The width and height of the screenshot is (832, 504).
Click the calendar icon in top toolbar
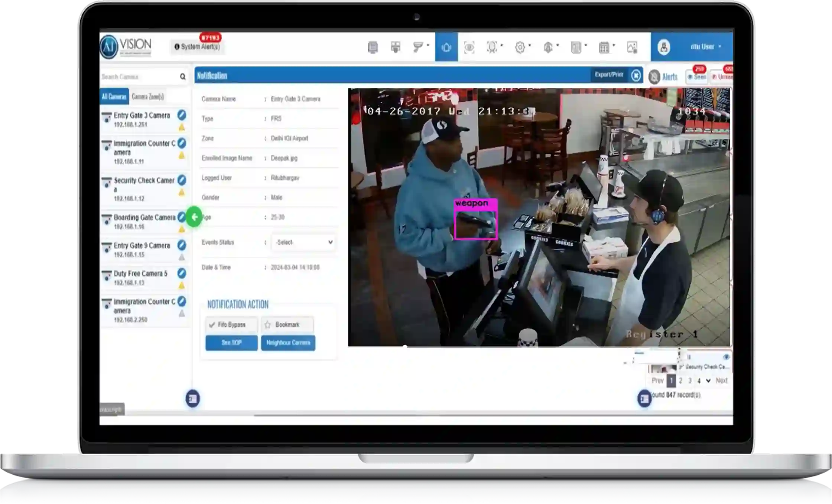[x=604, y=47]
